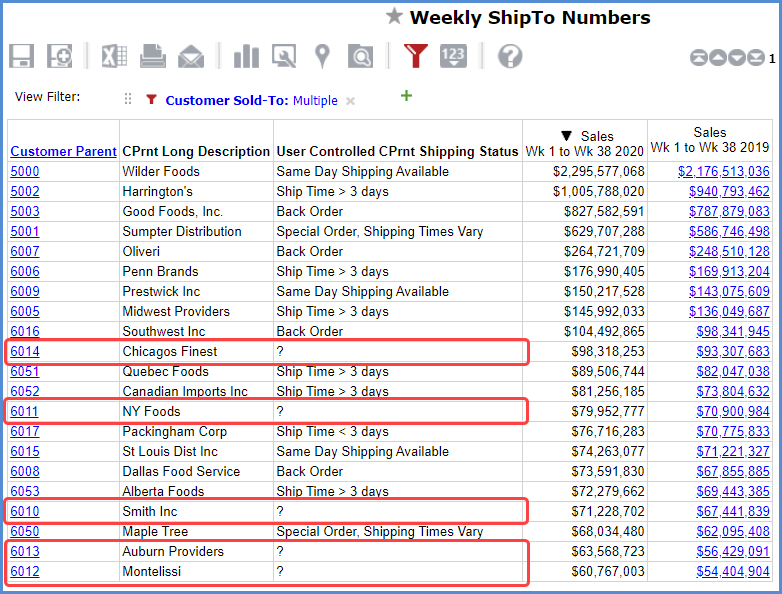Toggle favorite star beside report title
782x594 pixels.
(395, 17)
